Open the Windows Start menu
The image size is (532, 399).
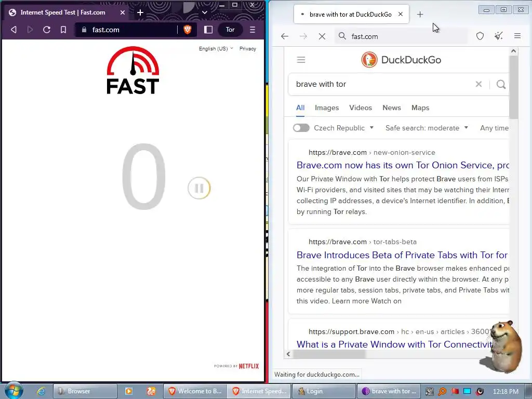click(13, 391)
